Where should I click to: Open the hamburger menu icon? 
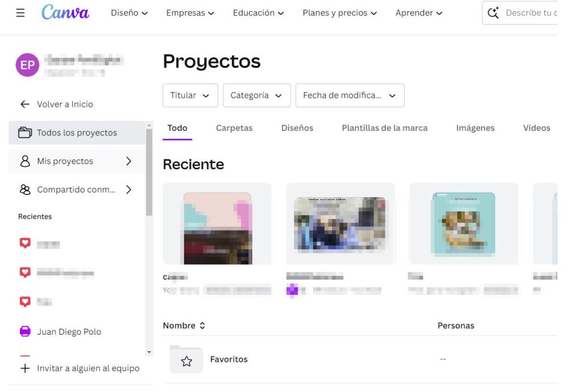pos(20,12)
